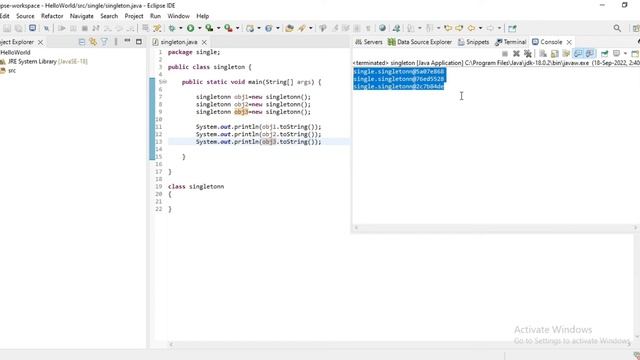Click the Console horizontal scrollbar

pyautogui.click(x=496, y=228)
